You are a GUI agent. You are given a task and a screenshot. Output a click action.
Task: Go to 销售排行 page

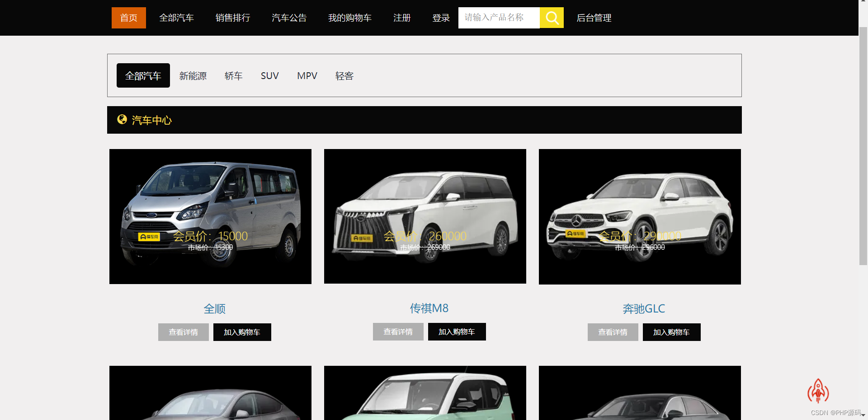coord(233,18)
